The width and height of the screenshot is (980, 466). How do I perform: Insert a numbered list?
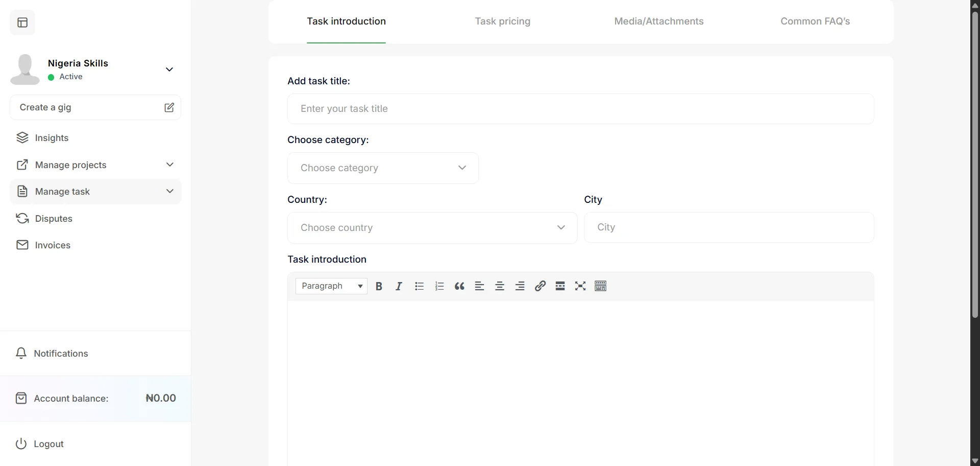point(439,286)
